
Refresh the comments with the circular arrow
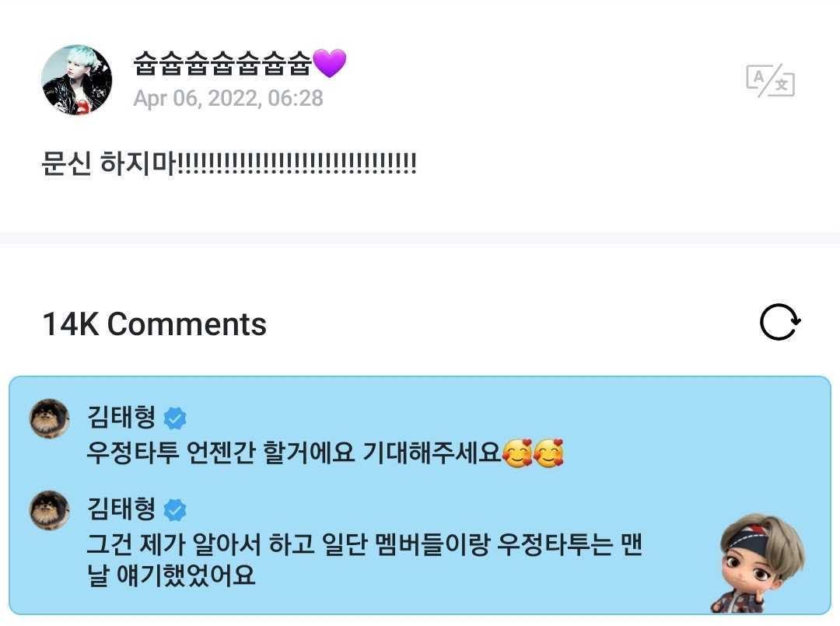click(780, 323)
